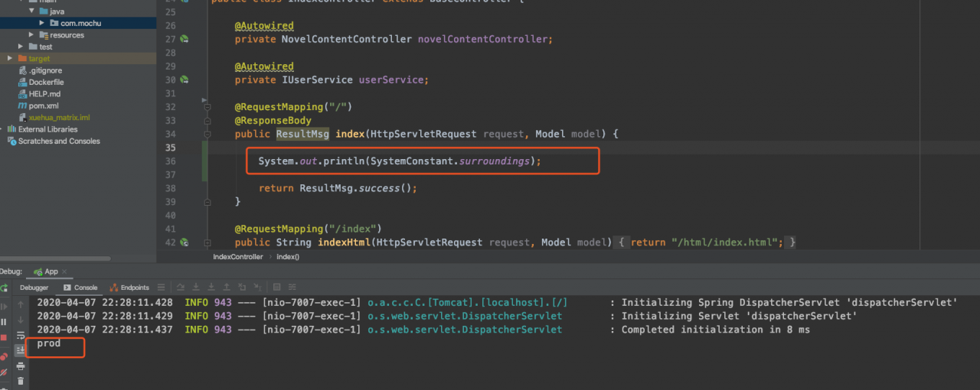Expand the target folder

coord(10,58)
